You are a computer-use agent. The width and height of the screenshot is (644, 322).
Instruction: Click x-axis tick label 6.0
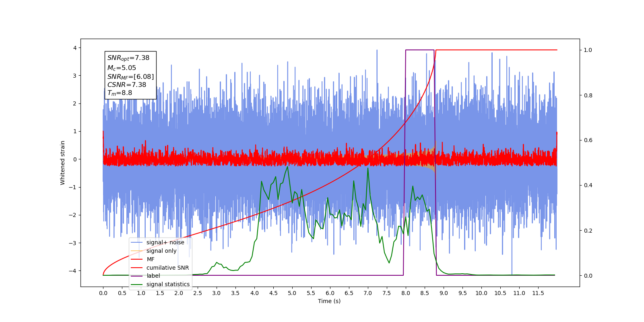[330, 293]
